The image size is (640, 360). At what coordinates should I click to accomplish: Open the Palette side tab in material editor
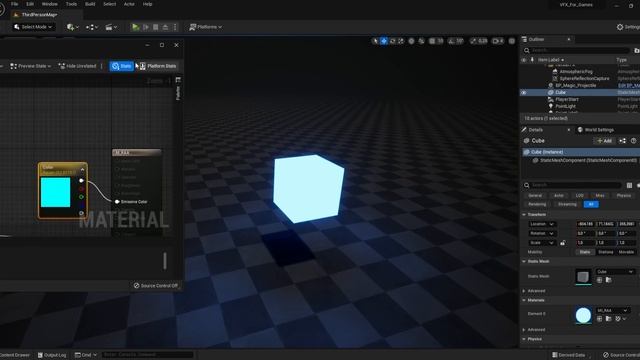[178, 89]
